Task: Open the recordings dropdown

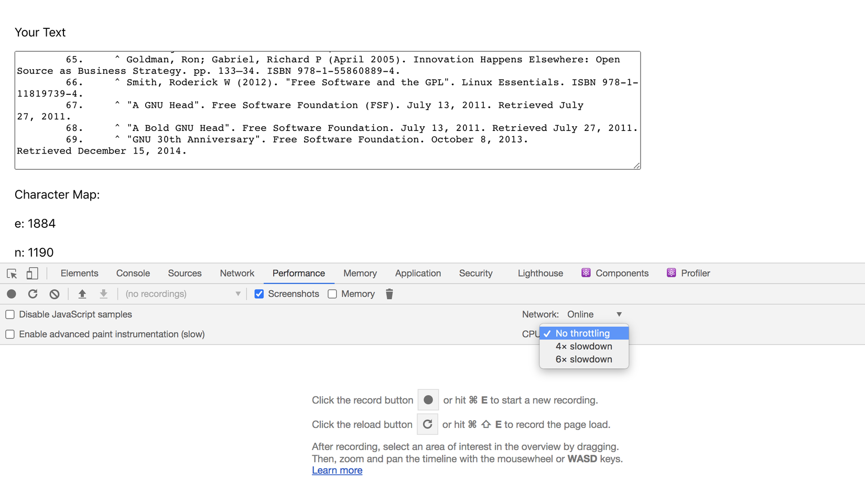Action: tap(183, 294)
